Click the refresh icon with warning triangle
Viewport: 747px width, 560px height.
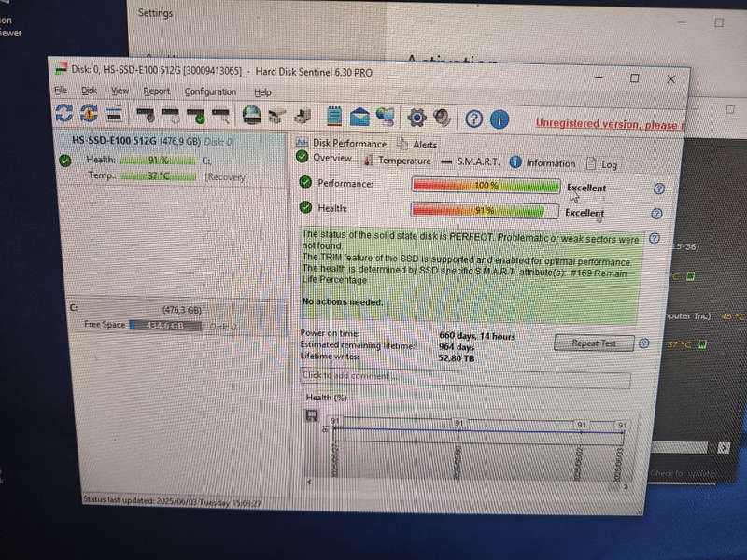[x=89, y=113]
